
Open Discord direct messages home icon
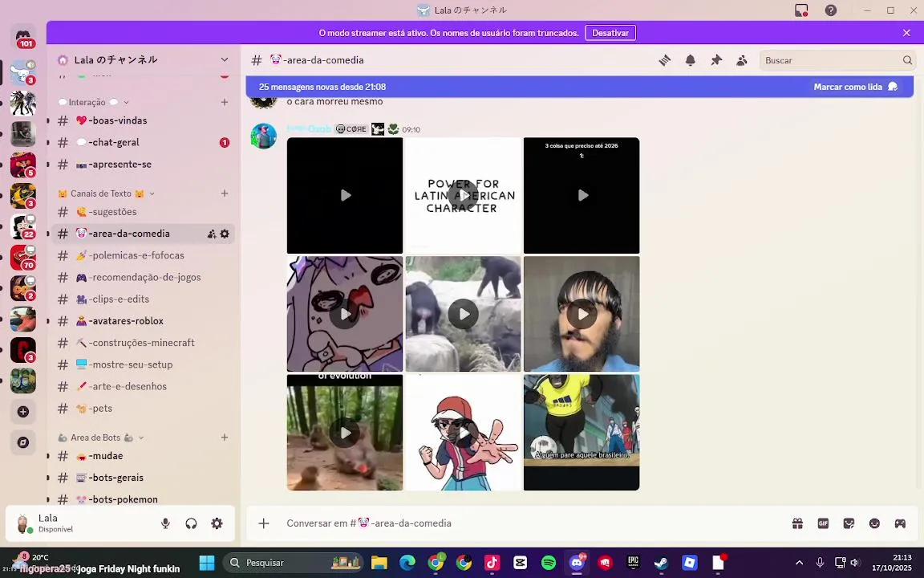(23, 38)
